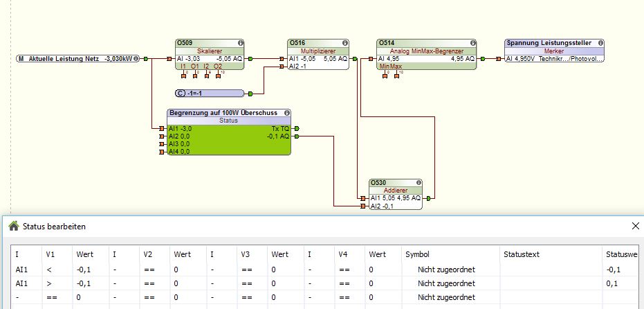The width and height of the screenshot is (644, 309).
Task: Click the Tx TQ output connector of Status block
Action: tap(297, 129)
